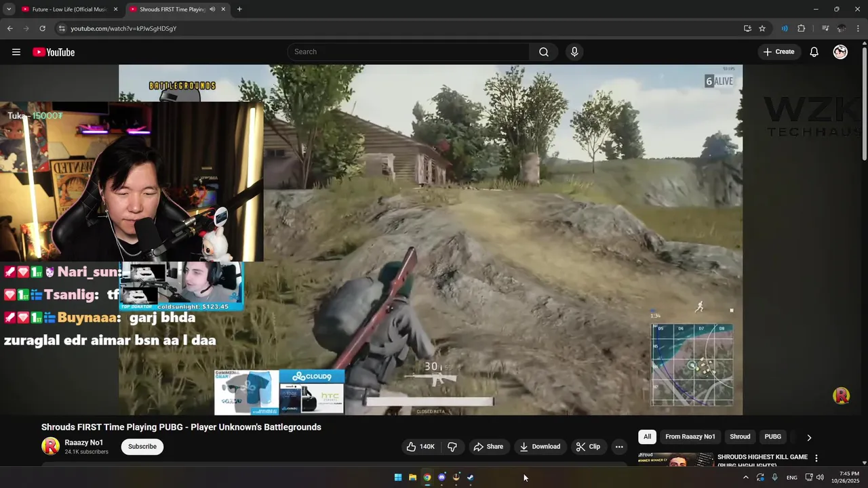Open Steam from the taskbar

[x=471, y=477]
